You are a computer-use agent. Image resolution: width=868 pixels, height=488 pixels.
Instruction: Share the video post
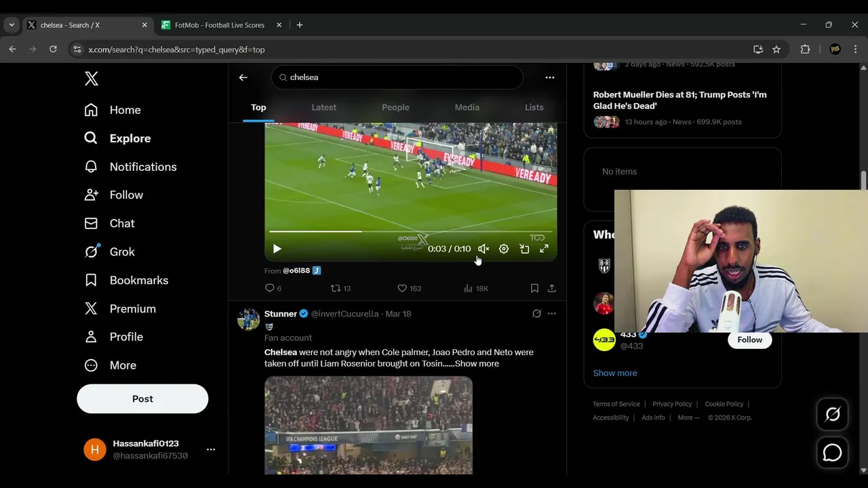(x=552, y=288)
